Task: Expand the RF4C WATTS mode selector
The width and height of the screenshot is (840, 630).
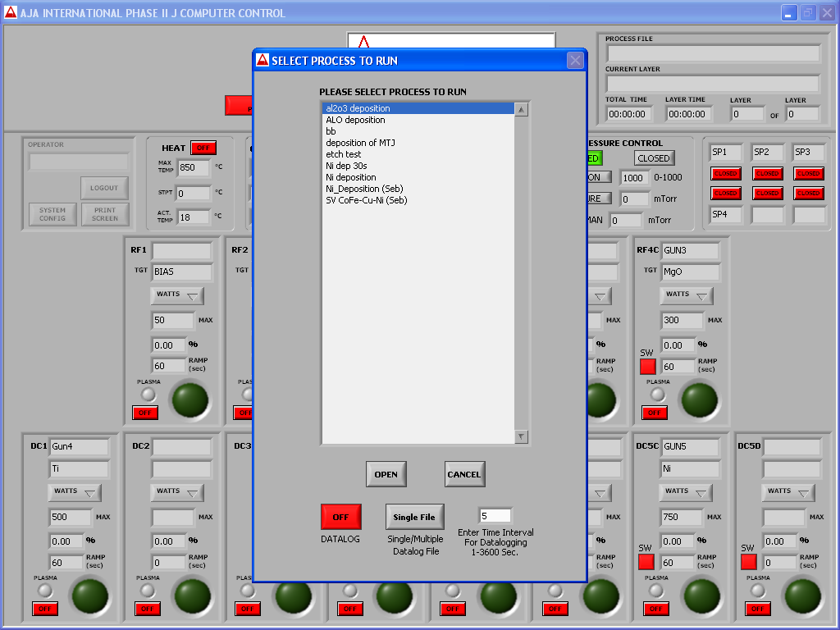Action: click(x=687, y=294)
